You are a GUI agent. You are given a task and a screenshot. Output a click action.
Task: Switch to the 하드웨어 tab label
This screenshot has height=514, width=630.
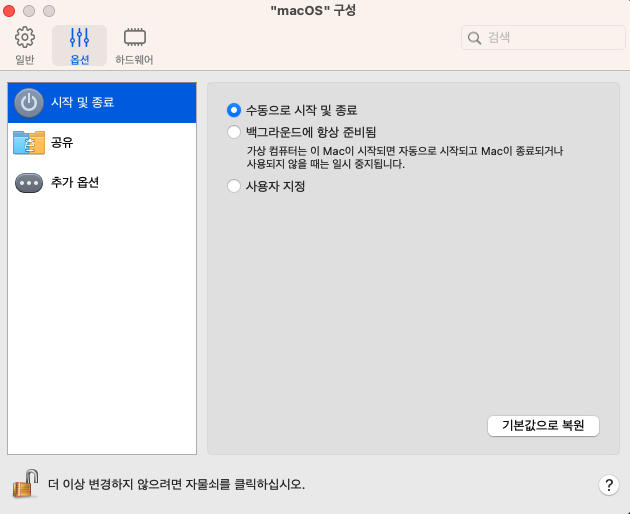coord(134,60)
